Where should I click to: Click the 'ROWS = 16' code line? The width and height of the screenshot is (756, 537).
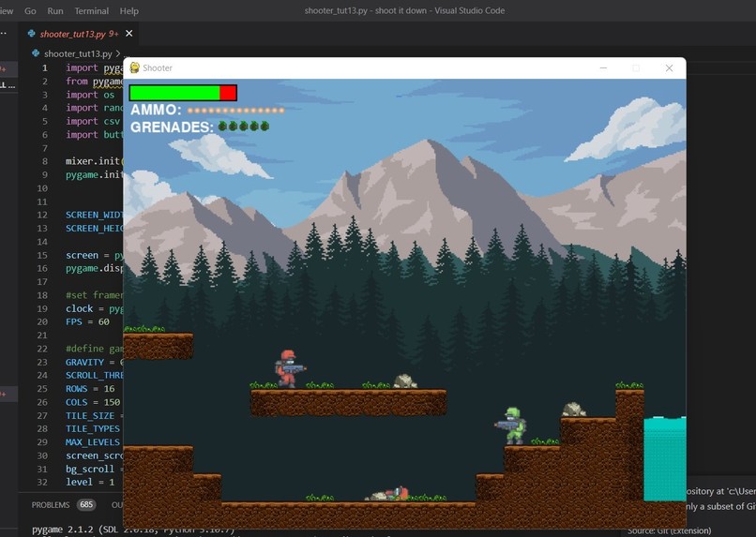(90, 389)
